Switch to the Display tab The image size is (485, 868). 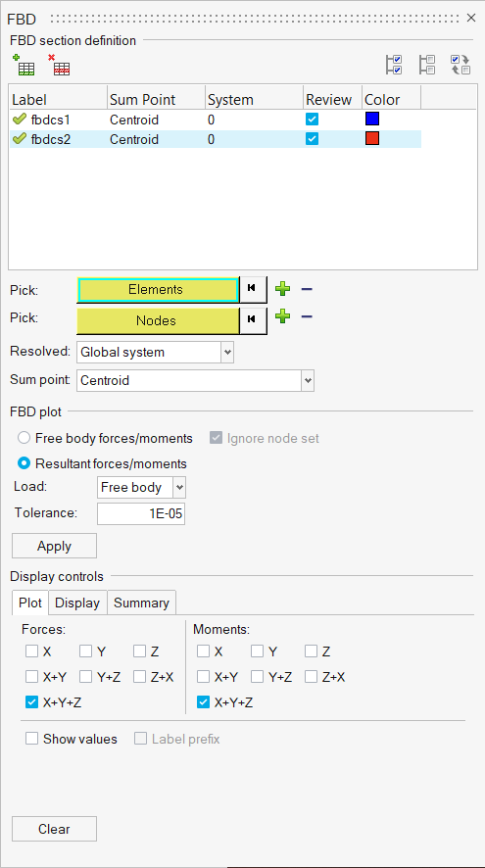77,603
